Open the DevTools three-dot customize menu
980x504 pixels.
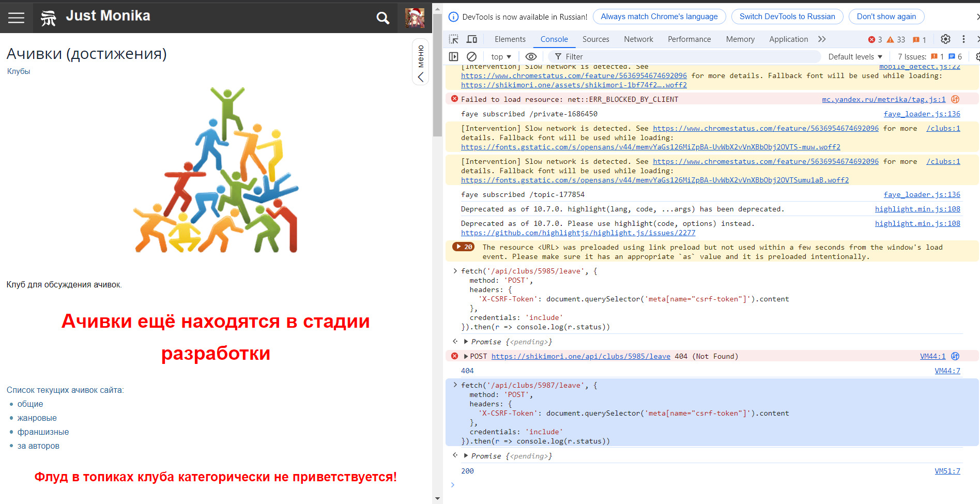963,39
